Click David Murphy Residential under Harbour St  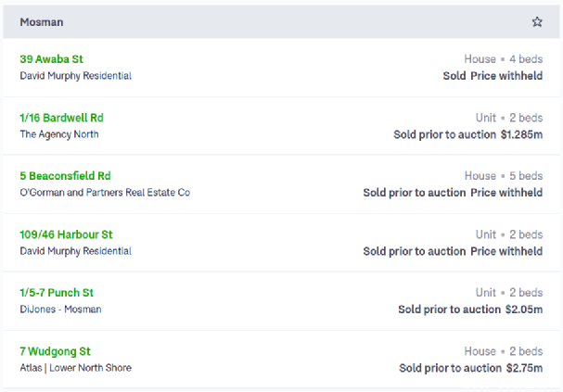point(75,251)
